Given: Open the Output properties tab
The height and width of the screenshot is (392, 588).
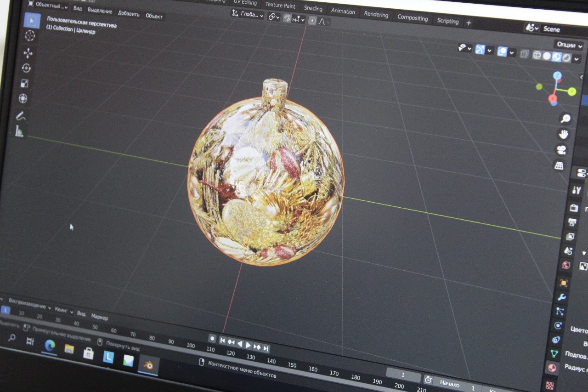Looking at the screenshot, I should pyautogui.click(x=572, y=222).
